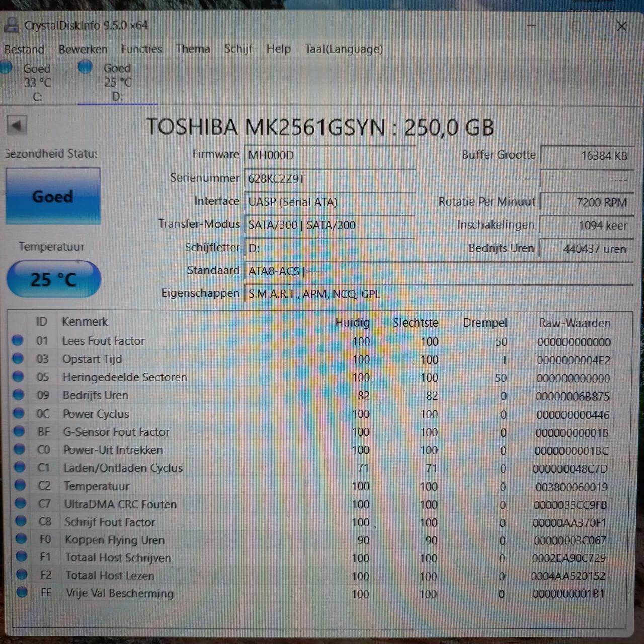
Task: Click the CrystalDiskInfo title bar icon
Action: [x=11, y=25]
